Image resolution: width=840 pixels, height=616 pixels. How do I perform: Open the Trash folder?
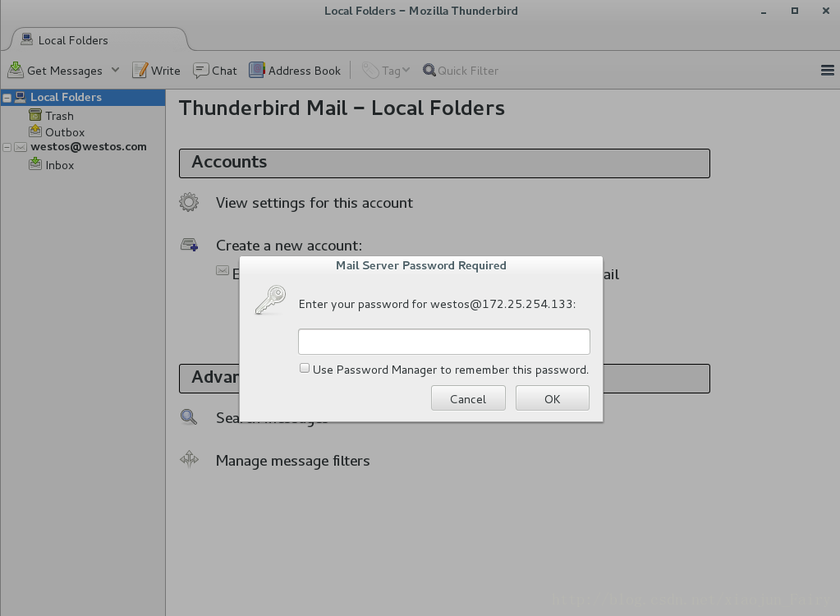pyautogui.click(x=59, y=116)
